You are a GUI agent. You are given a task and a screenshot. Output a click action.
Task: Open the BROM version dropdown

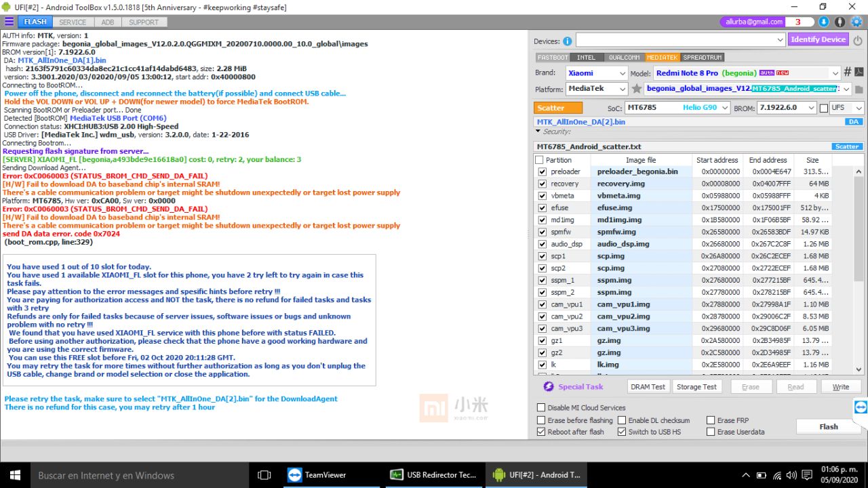[x=787, y=108]
